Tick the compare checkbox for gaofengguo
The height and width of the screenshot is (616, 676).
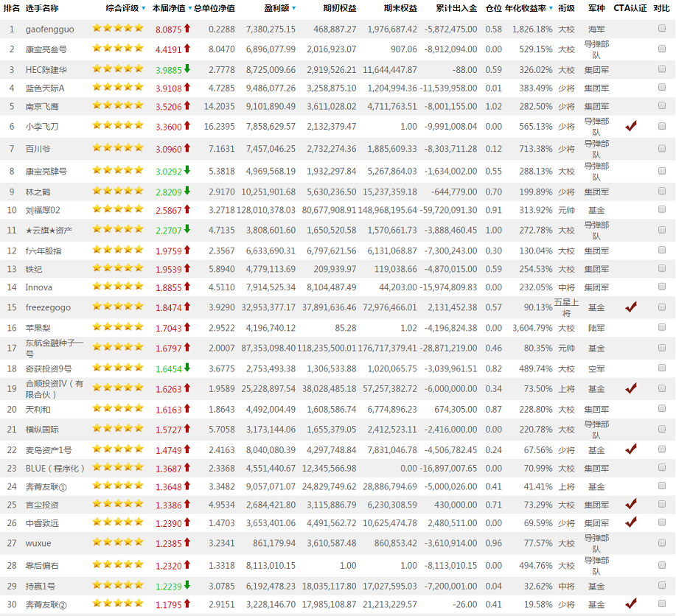[662, 29]
